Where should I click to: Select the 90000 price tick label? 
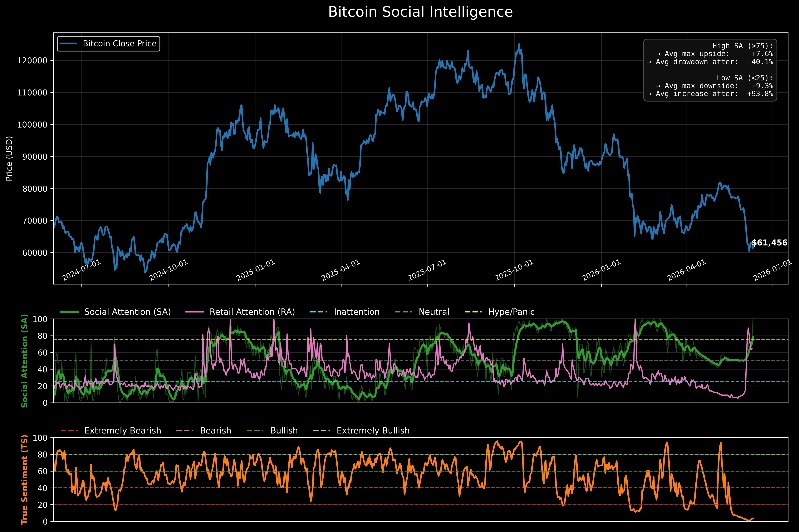(x=35, y=157)
